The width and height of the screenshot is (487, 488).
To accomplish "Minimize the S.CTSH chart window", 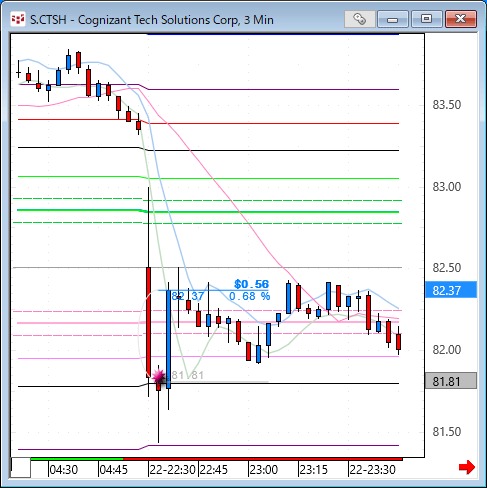I will tap(393, 19).
